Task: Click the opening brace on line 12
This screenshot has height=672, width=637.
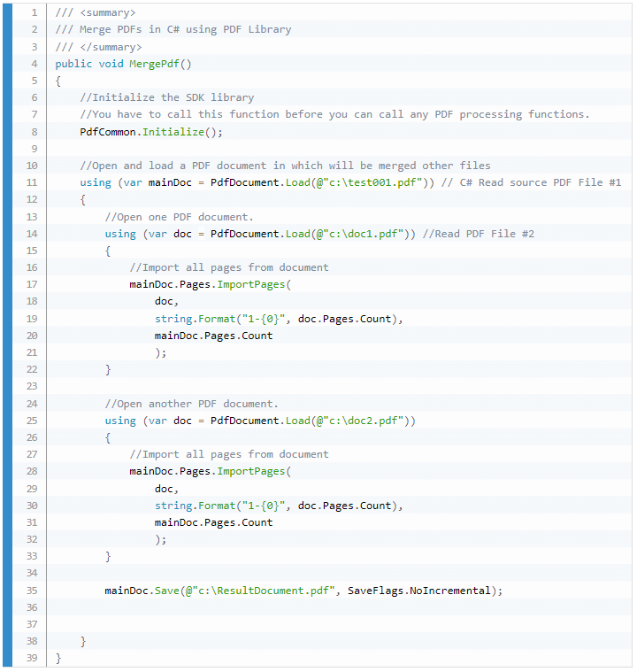Action: 82,200
